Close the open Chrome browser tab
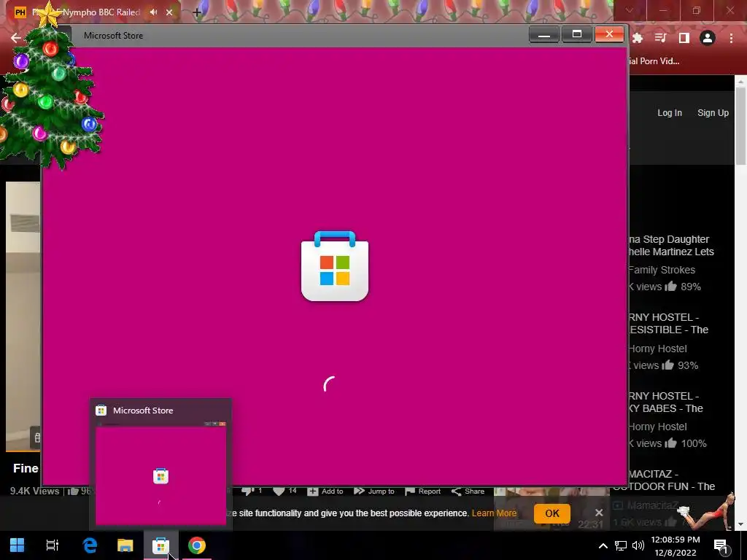The height and width of the screenshot is (560, 747). pos(169,12)
